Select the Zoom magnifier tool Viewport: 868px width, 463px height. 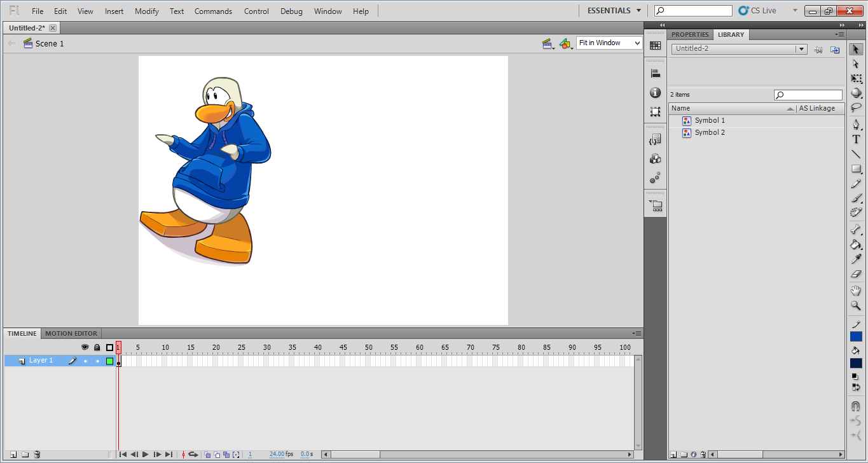click(x=856, y=306)
